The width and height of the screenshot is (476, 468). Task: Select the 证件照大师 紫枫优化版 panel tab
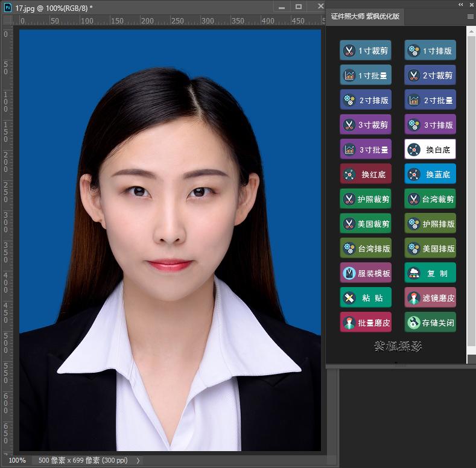coord(365,16)
